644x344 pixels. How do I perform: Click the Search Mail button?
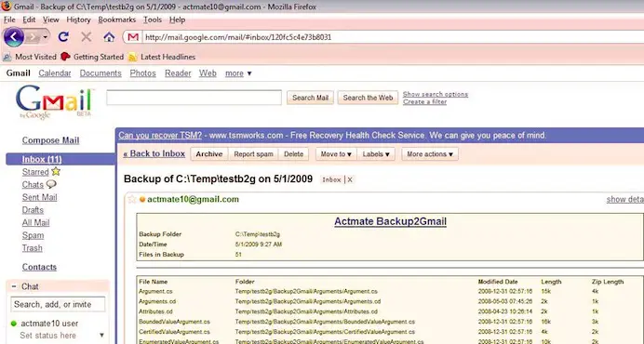pos(310,98)
